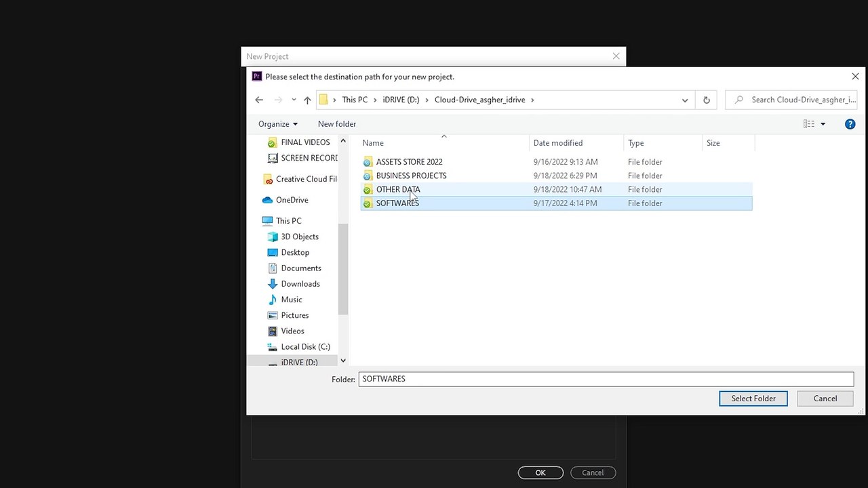Select OneDrive cloud icon in sidebar
868x488 pixels.
[267, 200]
